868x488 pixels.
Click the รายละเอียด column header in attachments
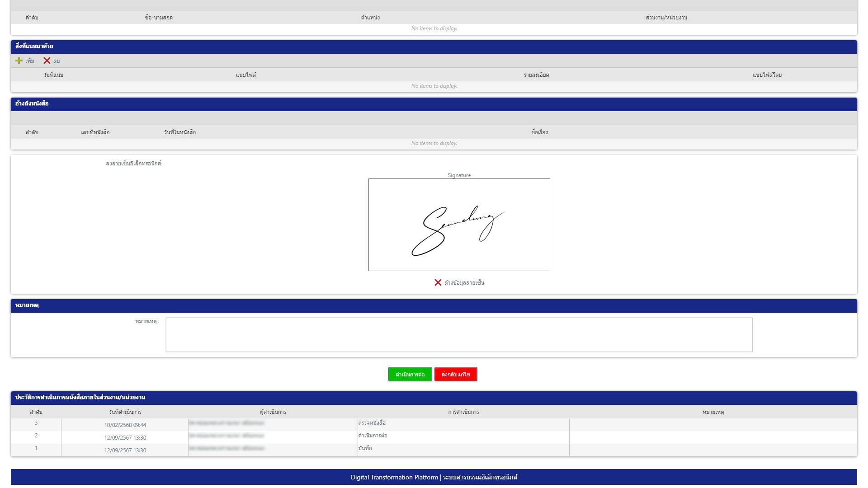coord(536,75)
